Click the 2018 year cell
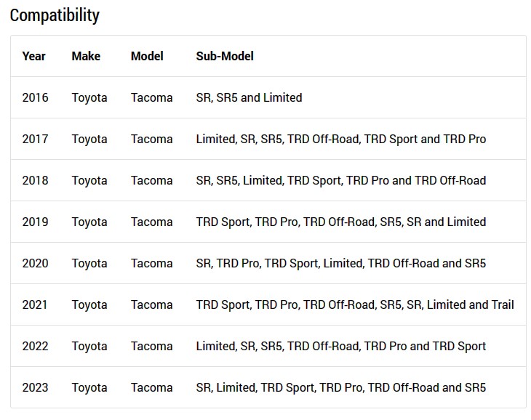Screen dimensions: 531x420 point(35,181)
